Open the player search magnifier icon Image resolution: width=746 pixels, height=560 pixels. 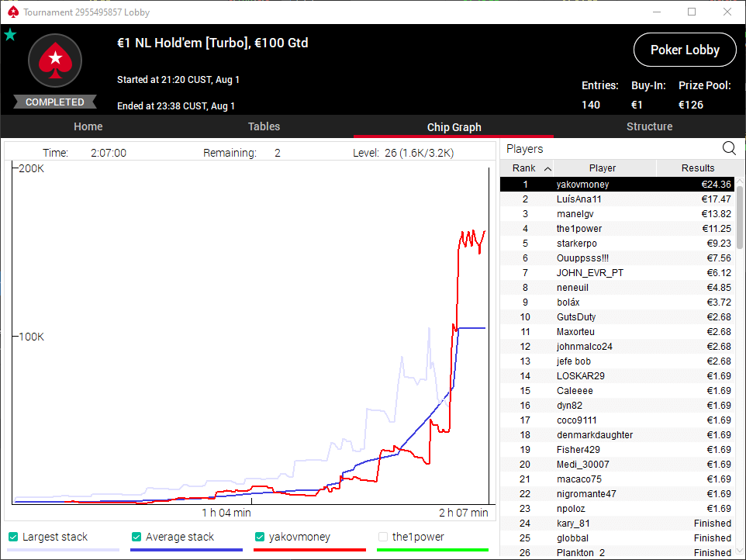click(x=729, y=148)
